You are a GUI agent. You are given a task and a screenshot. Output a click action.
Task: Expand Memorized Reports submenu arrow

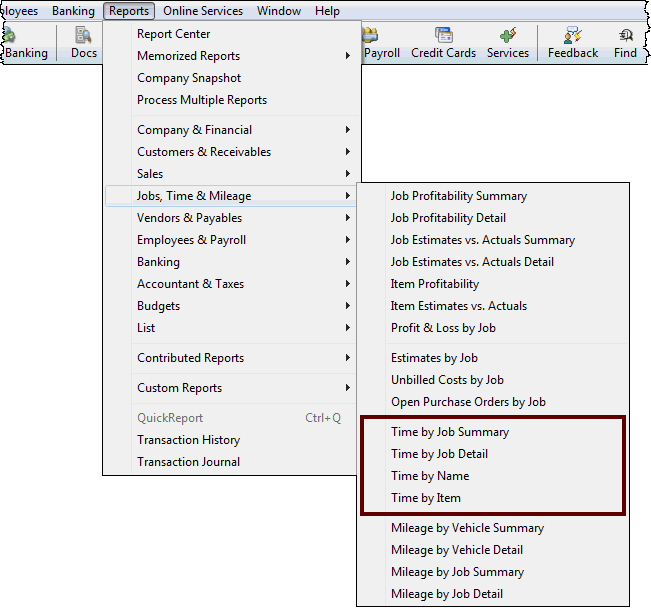click(348, 56)
